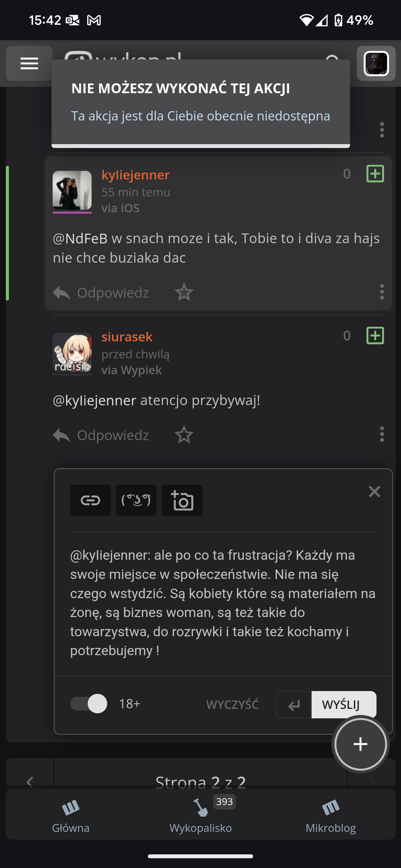This screenshot has width=401, height=868.
Task: Attach a photo with the camera icon
Action: click(182, 500)
